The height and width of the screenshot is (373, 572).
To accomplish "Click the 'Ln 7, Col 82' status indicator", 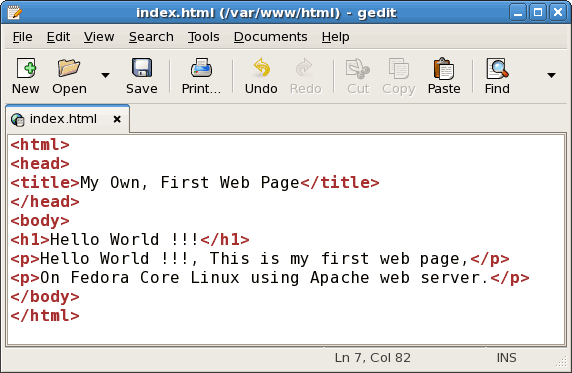I will (x=372, y=358).
